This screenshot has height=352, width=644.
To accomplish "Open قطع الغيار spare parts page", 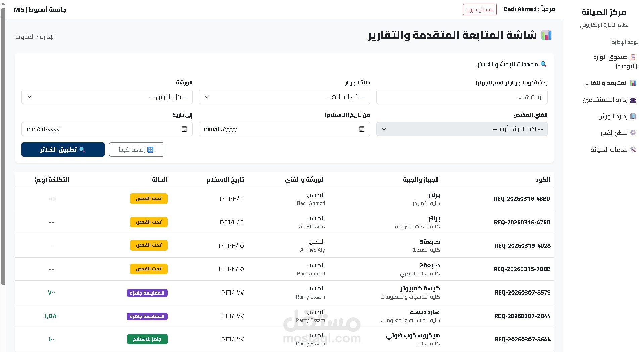I will tap(618, 133).
